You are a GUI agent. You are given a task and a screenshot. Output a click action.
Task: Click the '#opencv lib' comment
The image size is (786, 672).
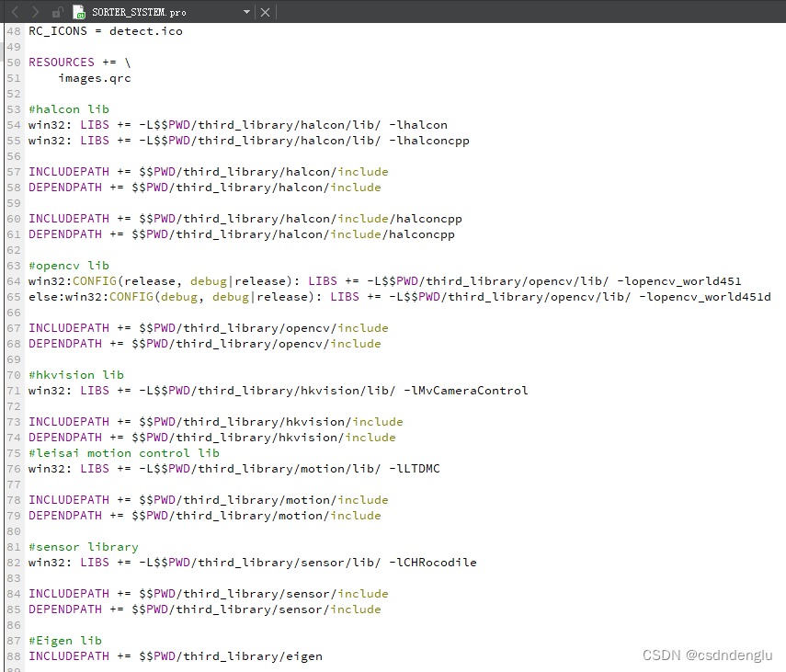click(x=69, y=266)
